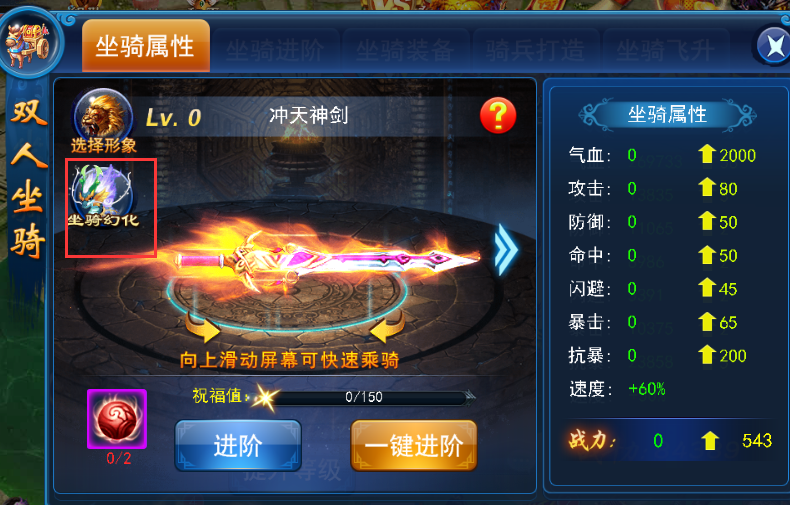Switch to the 坐骑进阶 tab
Viewport: 790px width, 505px height.
[x=275, y=50]
